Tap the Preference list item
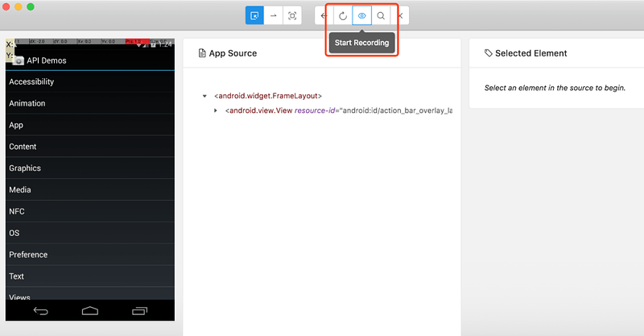Screen dimensions: 644x336 (x=90, y=255)
